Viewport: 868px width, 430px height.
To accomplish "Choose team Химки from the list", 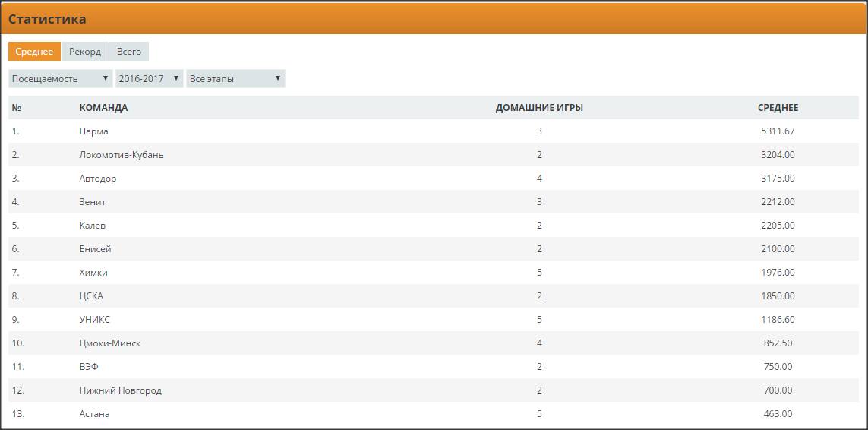I will point(93,273).
